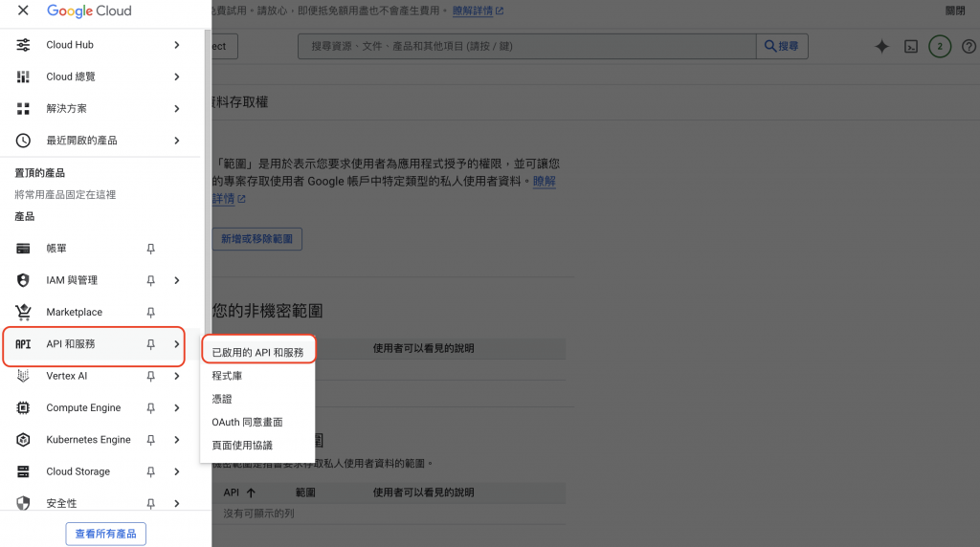Click 新增或移除範圍 button
This screenshot has height=547, width=980.
click(x=256, y=239)
